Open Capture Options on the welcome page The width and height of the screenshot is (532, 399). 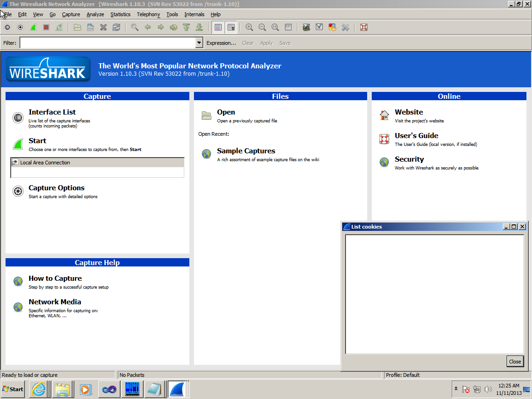(x=57, y=188)
